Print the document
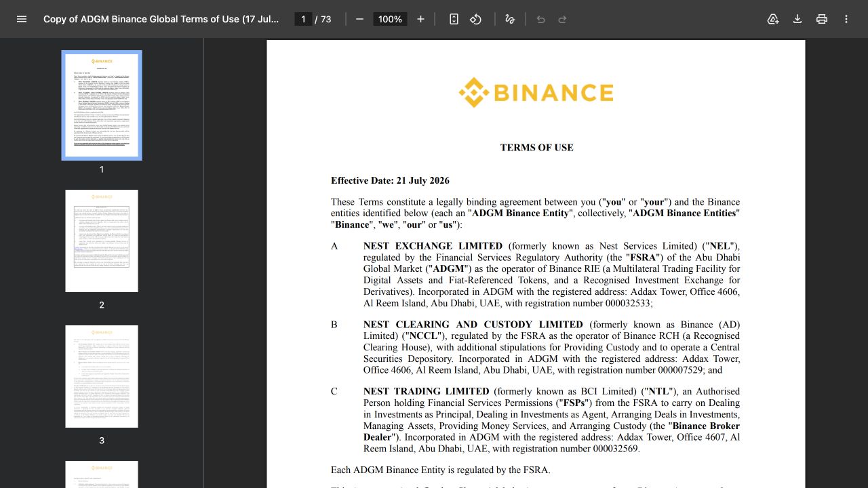The height and width of the screenshot is (488, 868). click(x=822, y=19)
